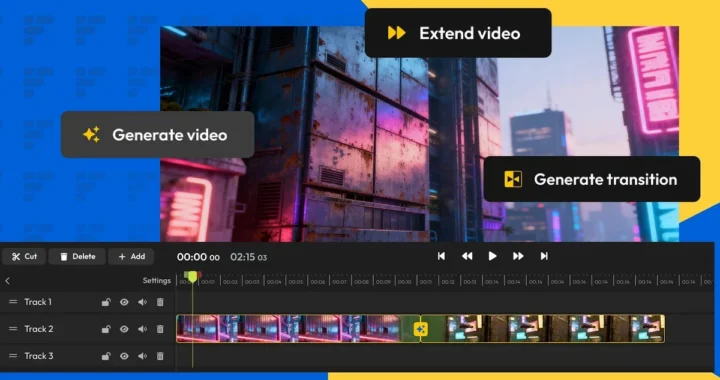Open the timeline Settings

157,280
